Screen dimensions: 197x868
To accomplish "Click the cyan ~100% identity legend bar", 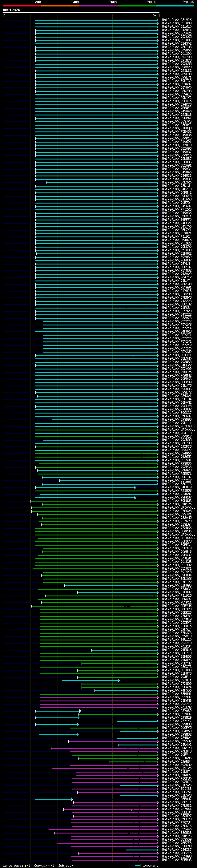I will pos(175,6).
